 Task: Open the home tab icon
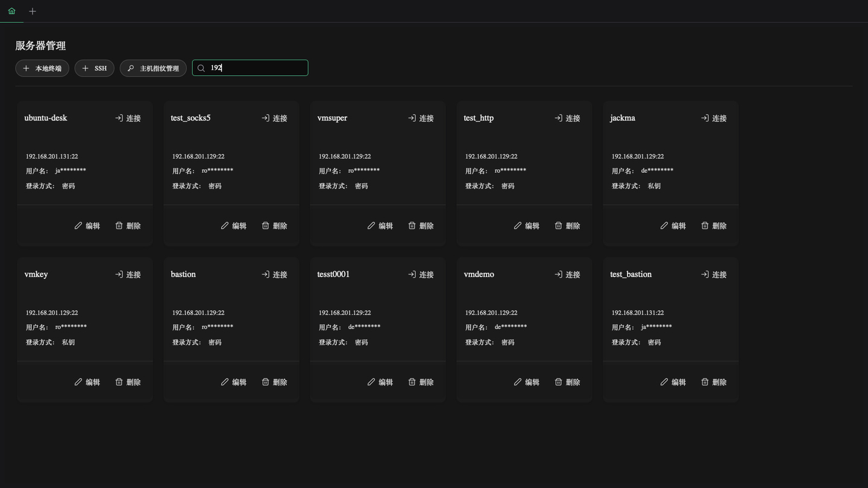11,11
